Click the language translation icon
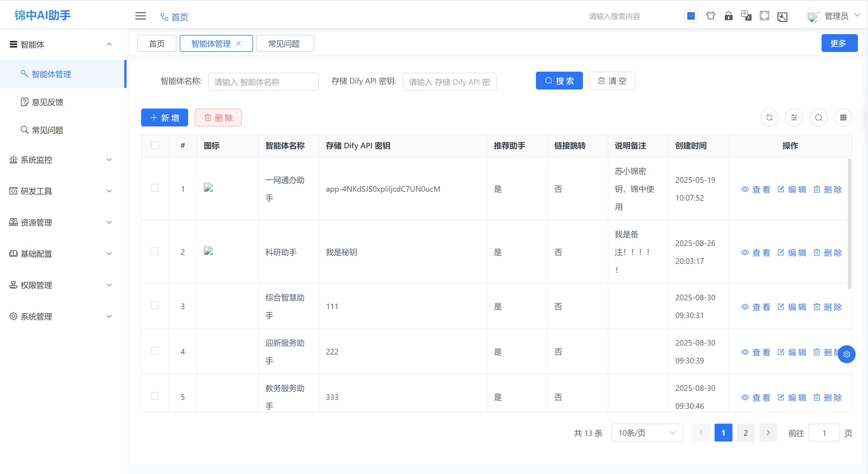 (x=746, y=16)
